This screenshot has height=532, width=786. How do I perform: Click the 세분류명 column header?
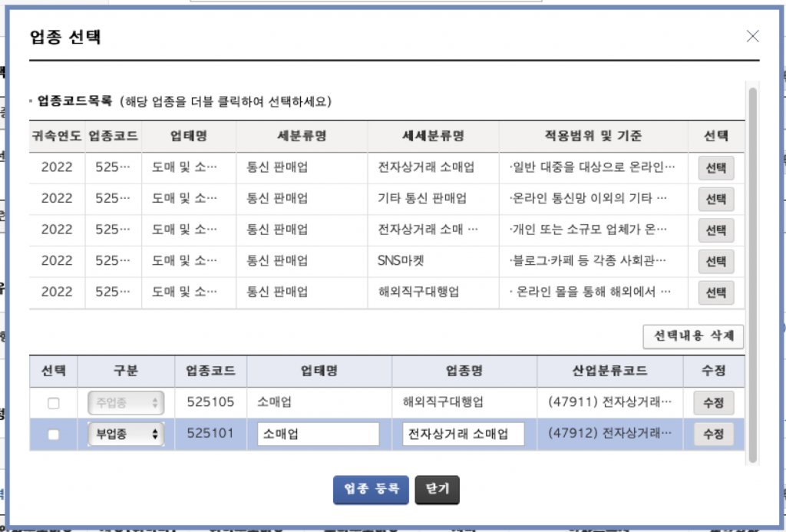tap(302, 136)
